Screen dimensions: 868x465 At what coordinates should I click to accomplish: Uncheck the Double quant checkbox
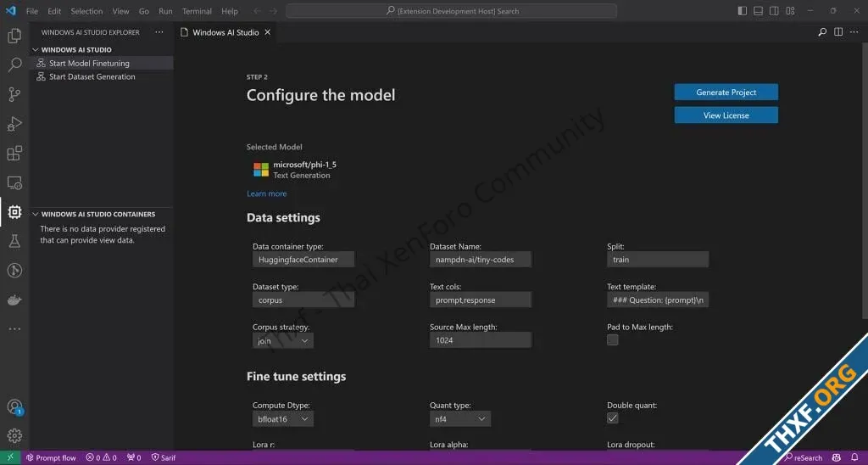(612, 417)
